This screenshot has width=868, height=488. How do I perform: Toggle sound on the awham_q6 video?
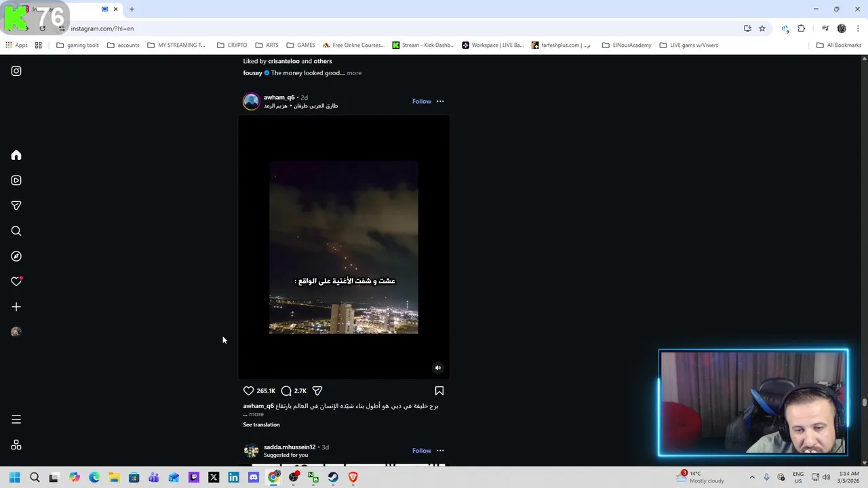(x=438, y=368)
